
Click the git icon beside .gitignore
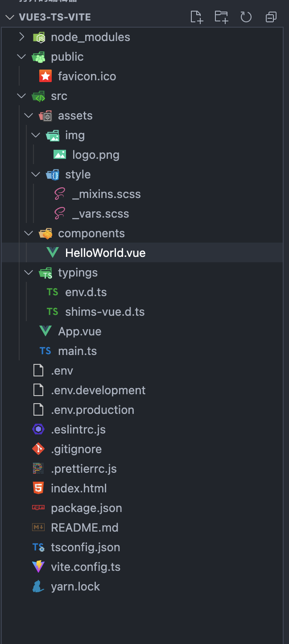click(38, 449)
